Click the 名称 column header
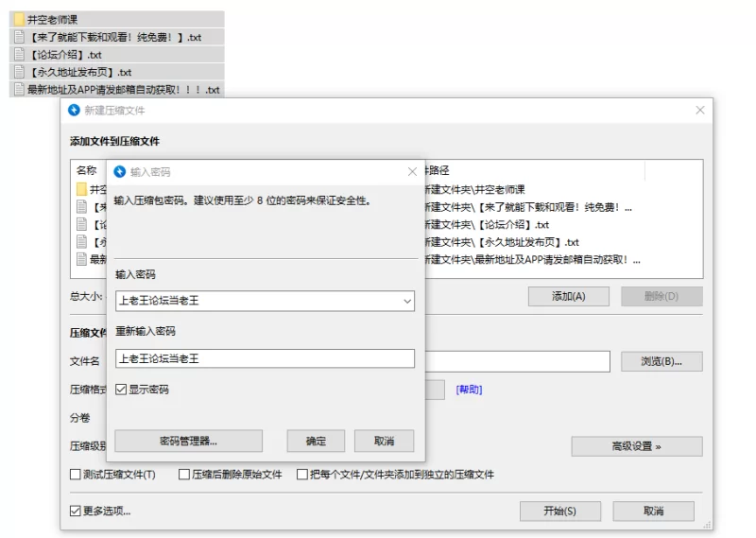The width and height of the screenshot is (756, 538). [86, 170]
